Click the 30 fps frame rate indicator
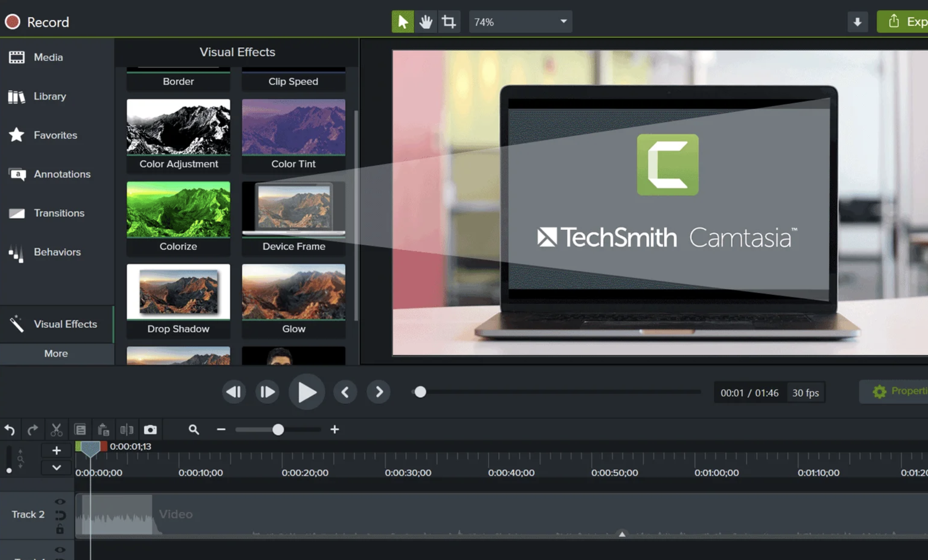The image size is (928, 560). pyautogui.click(x=806, y=393)
